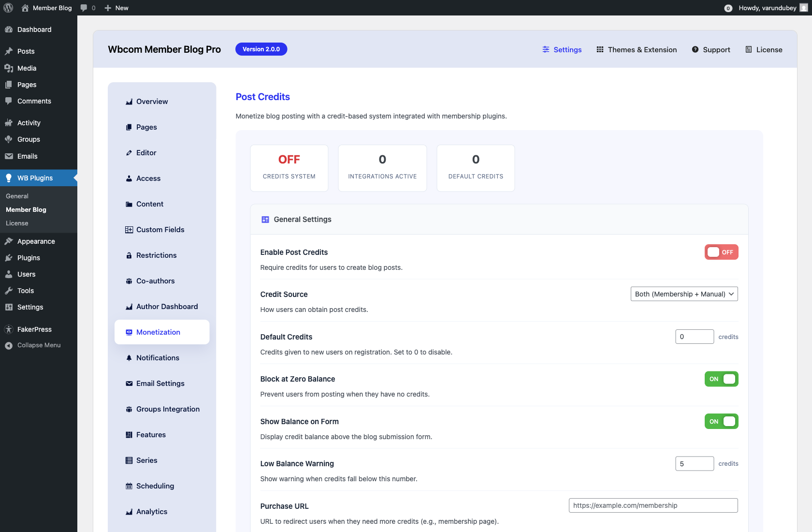Turn off Block at Zero Balance
Image resolution: width=812 pixels, height=532 pixels.
[x=721, y=379]
